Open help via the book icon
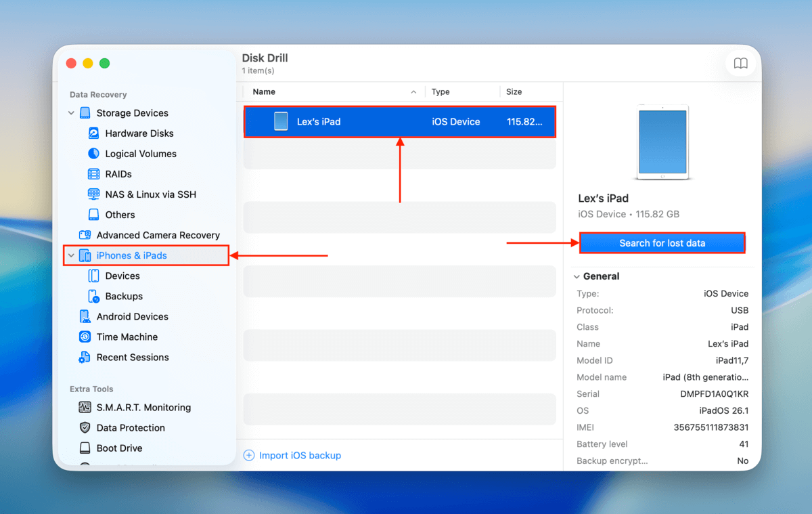Viewport: 812px width, 514px height. [x=740, y=63]
